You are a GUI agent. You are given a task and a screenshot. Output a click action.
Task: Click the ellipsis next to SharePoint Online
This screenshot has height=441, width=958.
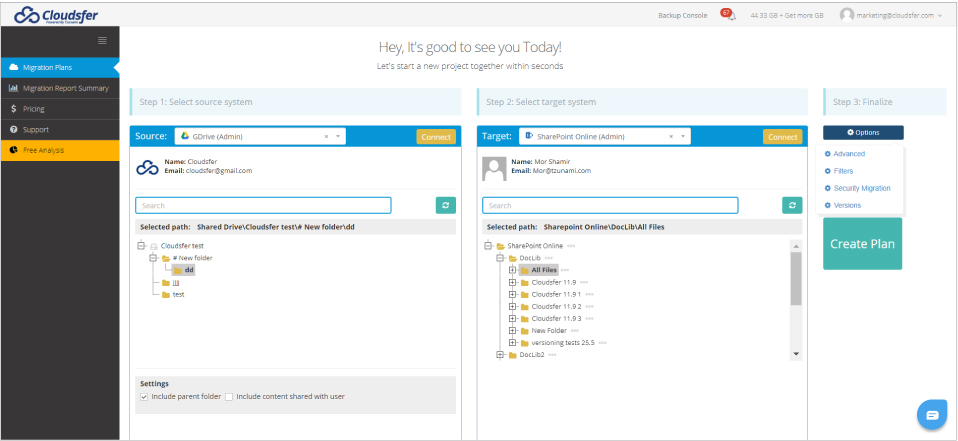click(x=571, y=246)
